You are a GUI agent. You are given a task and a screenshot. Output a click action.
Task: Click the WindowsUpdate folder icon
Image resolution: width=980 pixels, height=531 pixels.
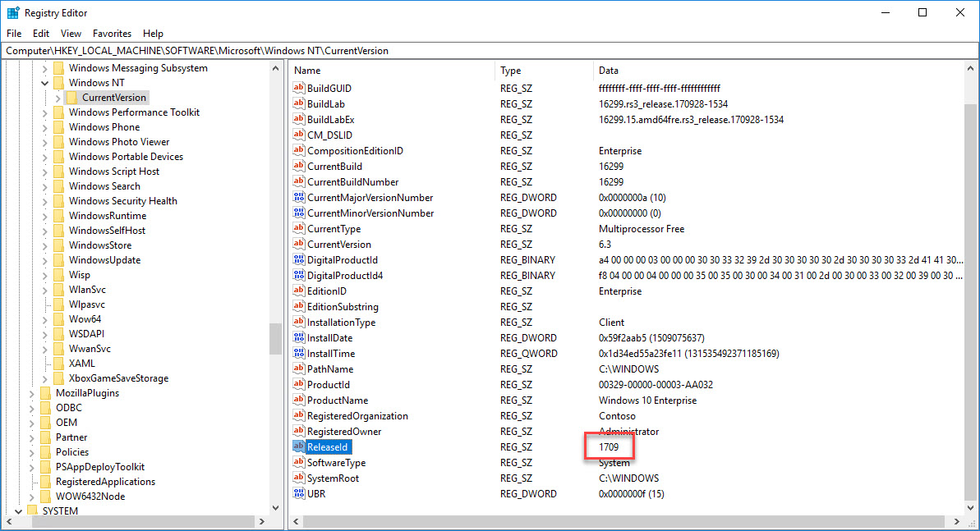pyautogui.click(x=58, y=260)
